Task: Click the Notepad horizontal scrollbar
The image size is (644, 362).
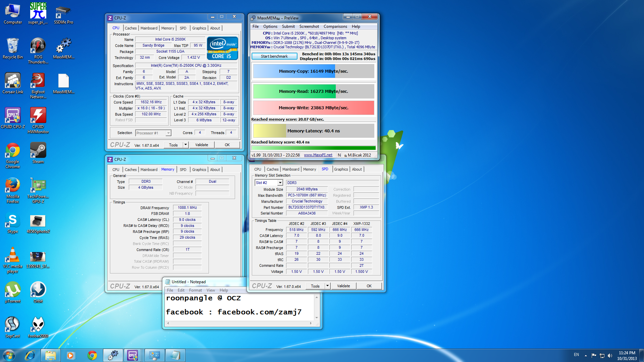Action: (x=239, y=323)
